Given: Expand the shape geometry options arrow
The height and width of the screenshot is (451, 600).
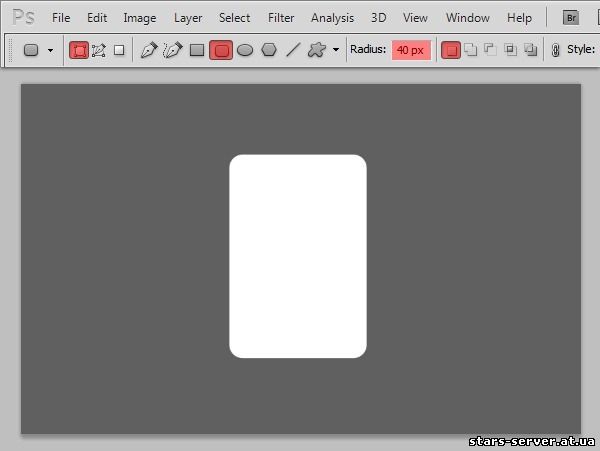Looking at the screenshot, I should coord(336,50).
